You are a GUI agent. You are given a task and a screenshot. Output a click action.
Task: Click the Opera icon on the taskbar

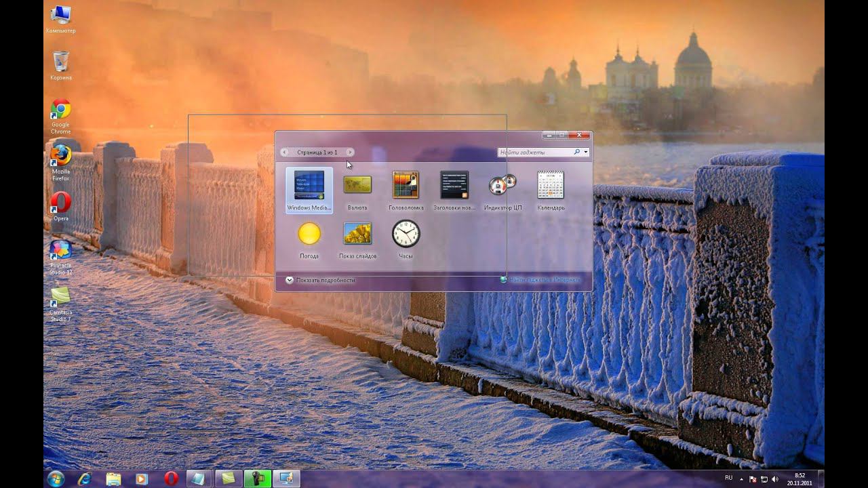(x=171, y=479)
